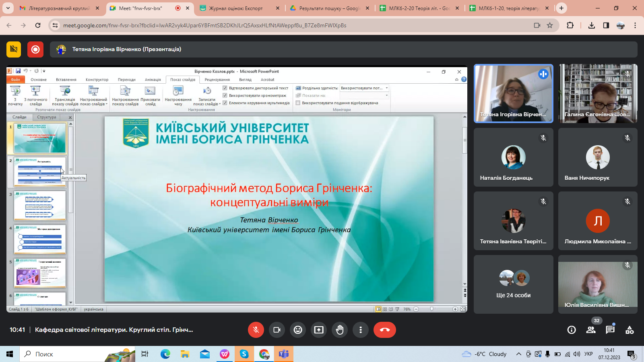This screenshot has width=644, height=362.
Task: Show the participants list icon
Action: 591,330
